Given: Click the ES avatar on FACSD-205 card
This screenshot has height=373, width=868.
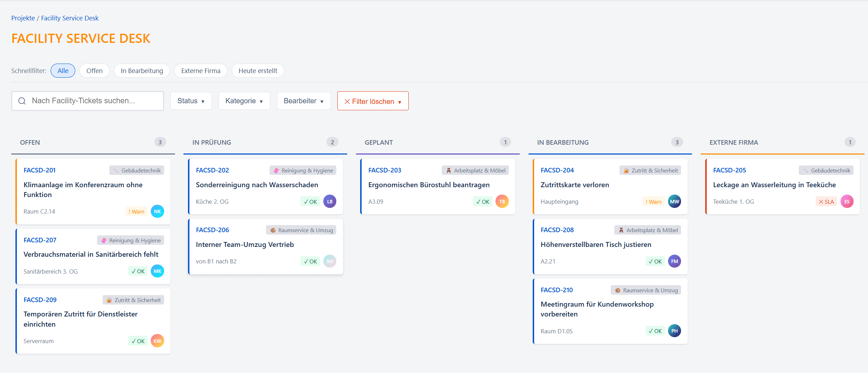Looking at the screenshot, I should tap(847, 202).
